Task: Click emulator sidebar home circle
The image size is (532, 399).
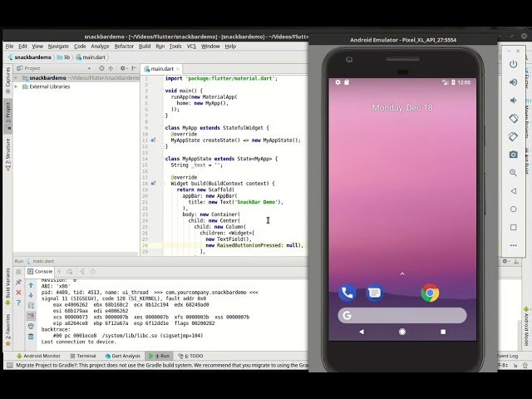Action: coord(514,209)
